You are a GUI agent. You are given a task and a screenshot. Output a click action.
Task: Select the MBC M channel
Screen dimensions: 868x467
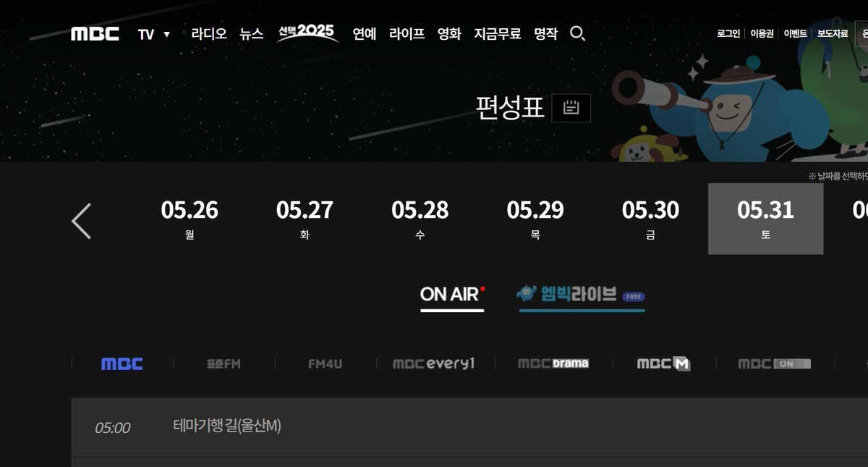coord(663,363)
